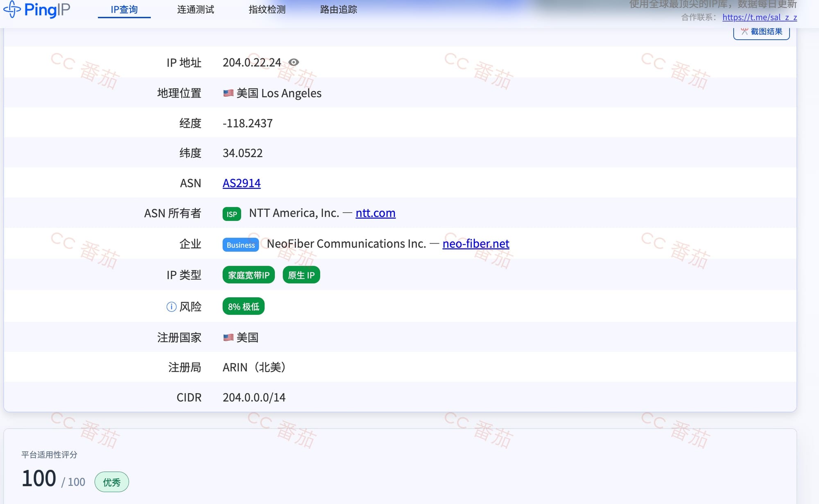Click US flag in 注册国家 row

[x=229, y=337]
